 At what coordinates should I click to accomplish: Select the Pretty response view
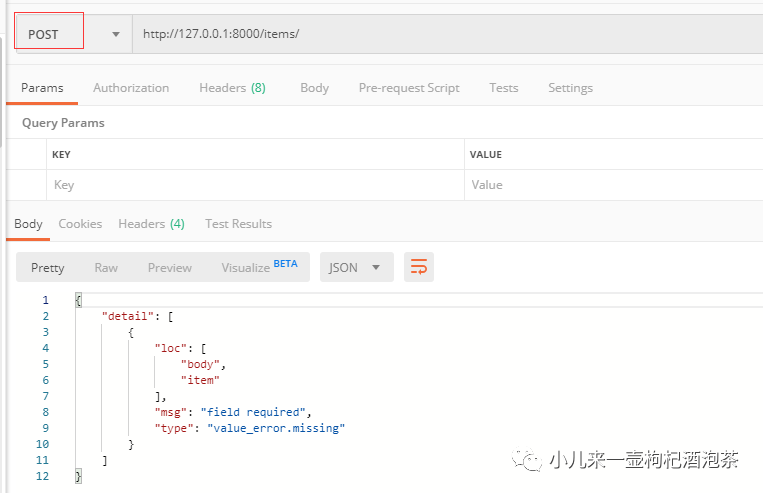tap(48, 267)
